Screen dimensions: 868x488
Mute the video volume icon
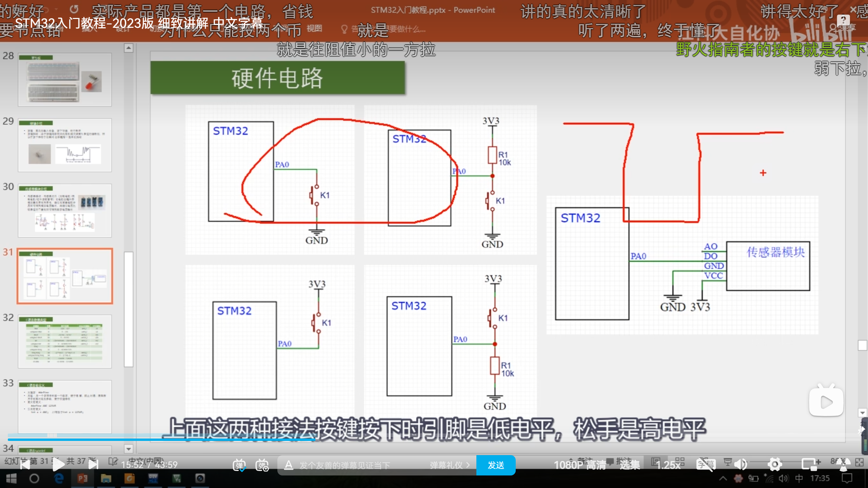point(741,465)
